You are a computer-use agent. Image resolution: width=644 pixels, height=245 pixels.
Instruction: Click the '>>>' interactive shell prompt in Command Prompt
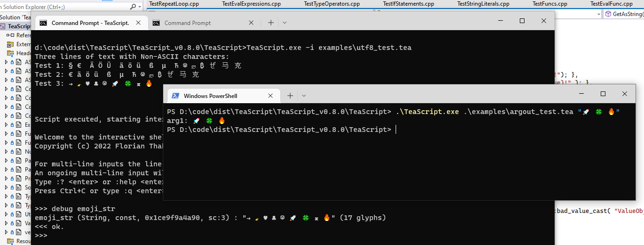pyautogui.click(x=41, y=236)
